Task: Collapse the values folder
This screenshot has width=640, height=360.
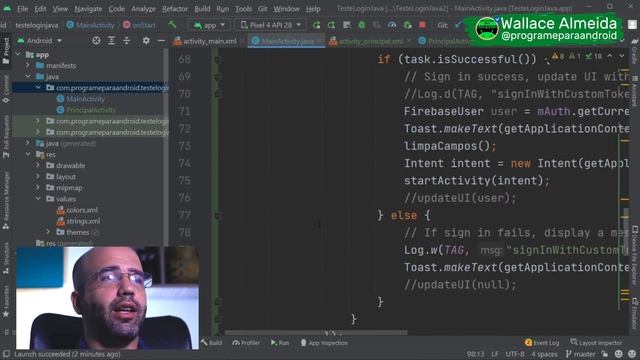Action: coord(38,199)
